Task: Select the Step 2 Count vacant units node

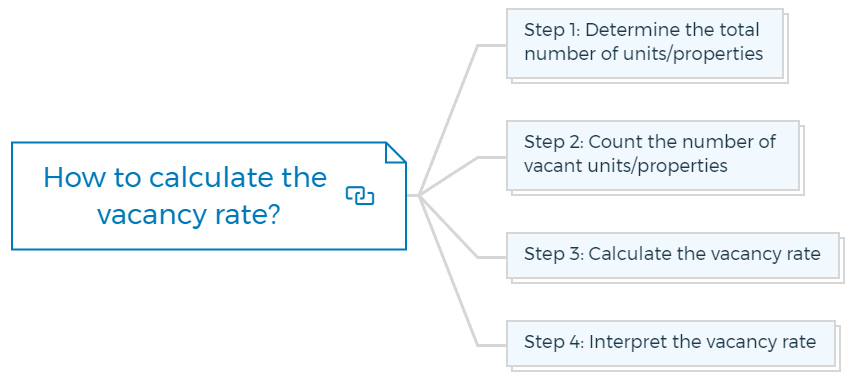Action: 653,155
